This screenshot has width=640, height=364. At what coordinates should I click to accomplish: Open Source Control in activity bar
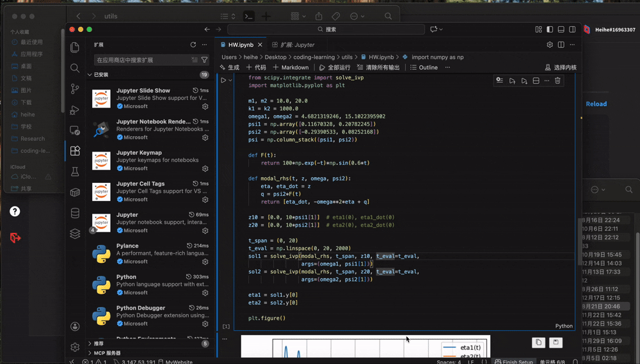(75, 89)
